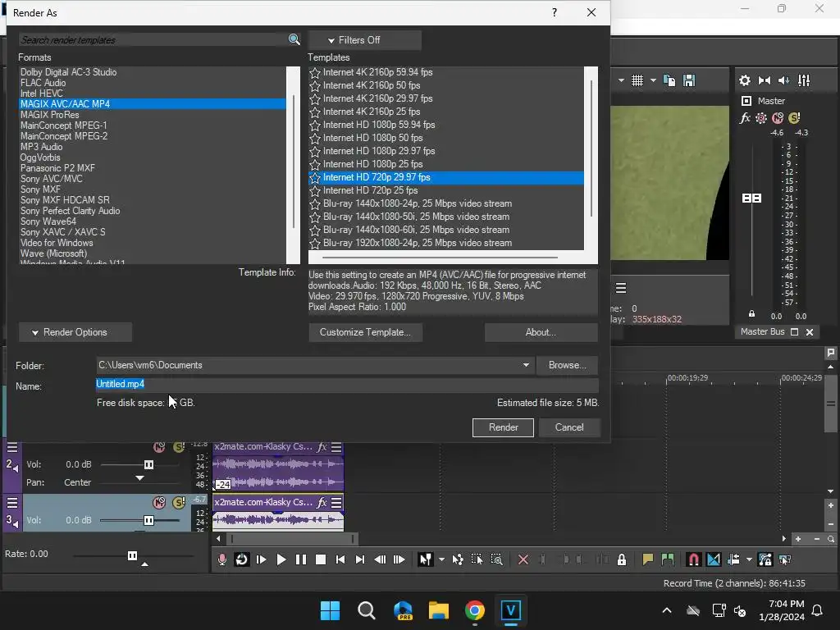Click the Master Bus settings gear icon
The image size is (840, 630).
[745, 80]
